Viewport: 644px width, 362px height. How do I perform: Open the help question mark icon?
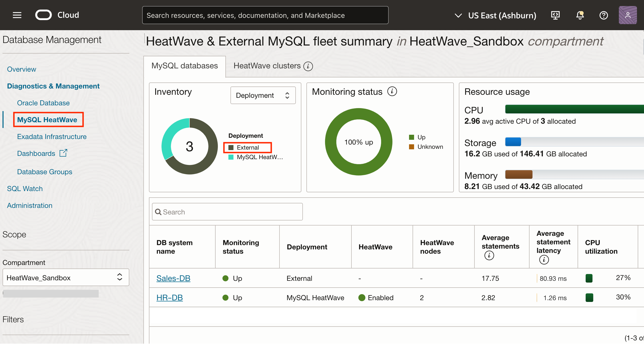[x=603, y=15]
